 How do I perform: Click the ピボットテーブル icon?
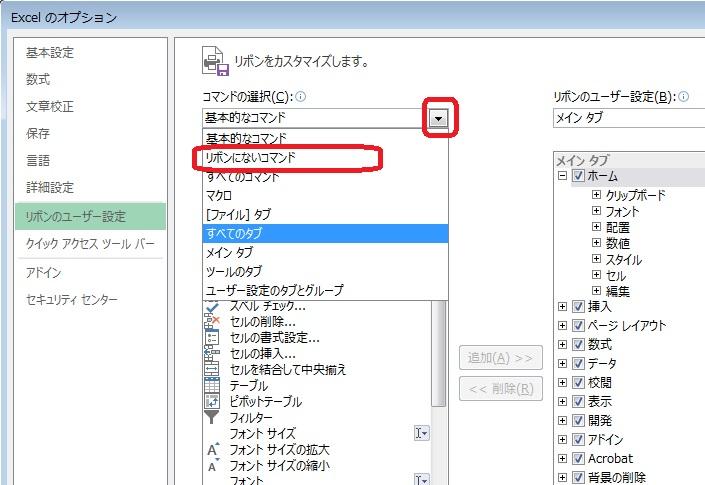pyautogui.click(x=212, y=401)
